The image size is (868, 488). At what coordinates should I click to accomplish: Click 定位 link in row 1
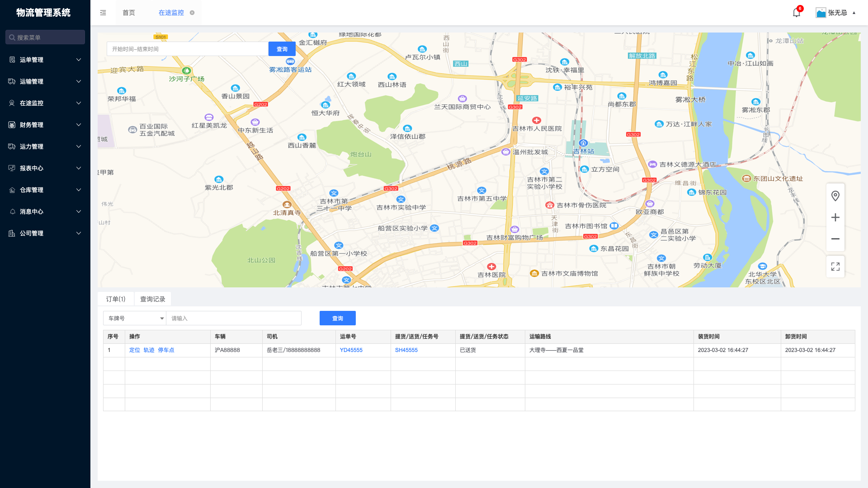135,350
